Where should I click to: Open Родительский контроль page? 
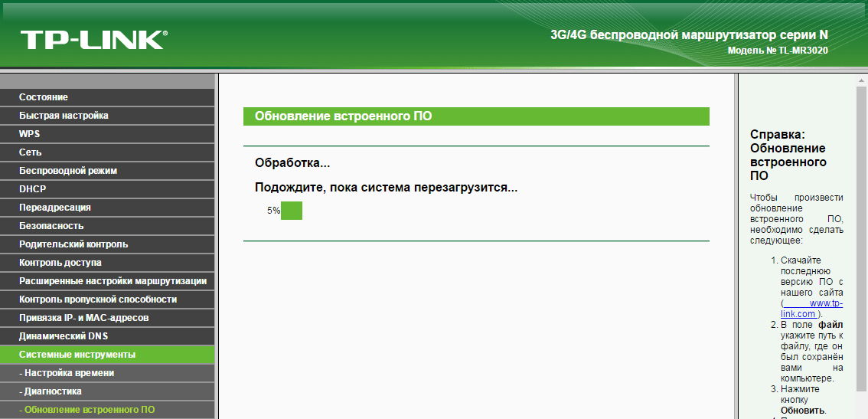pos(73,244)
